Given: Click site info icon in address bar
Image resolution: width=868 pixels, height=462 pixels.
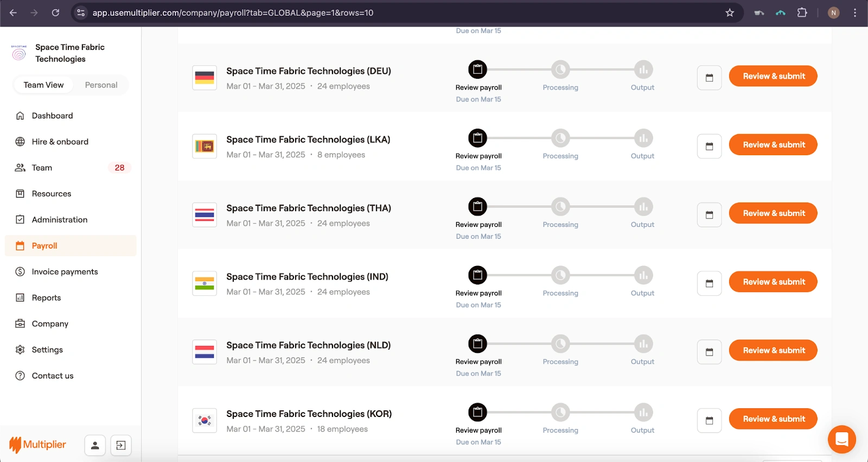Looking at the screenshot, I should click(81, 12).
